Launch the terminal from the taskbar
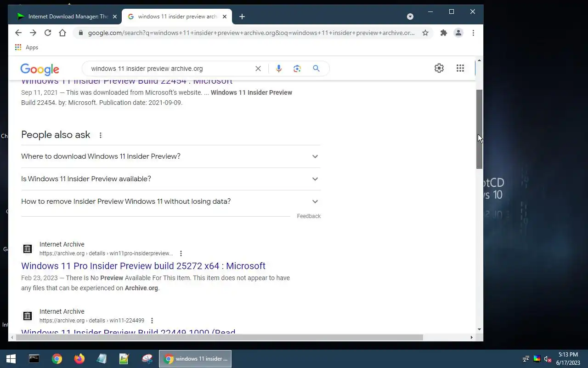 click(x=34, y=359)
